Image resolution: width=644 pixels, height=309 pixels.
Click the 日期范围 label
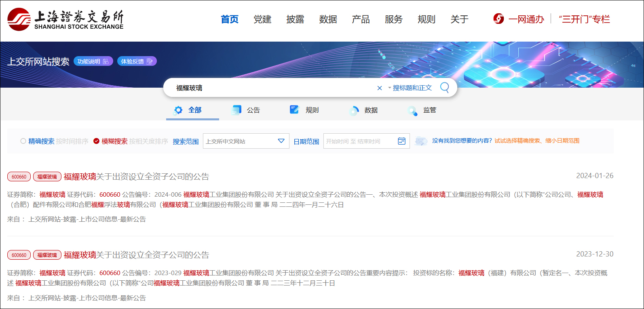[306, 141]
